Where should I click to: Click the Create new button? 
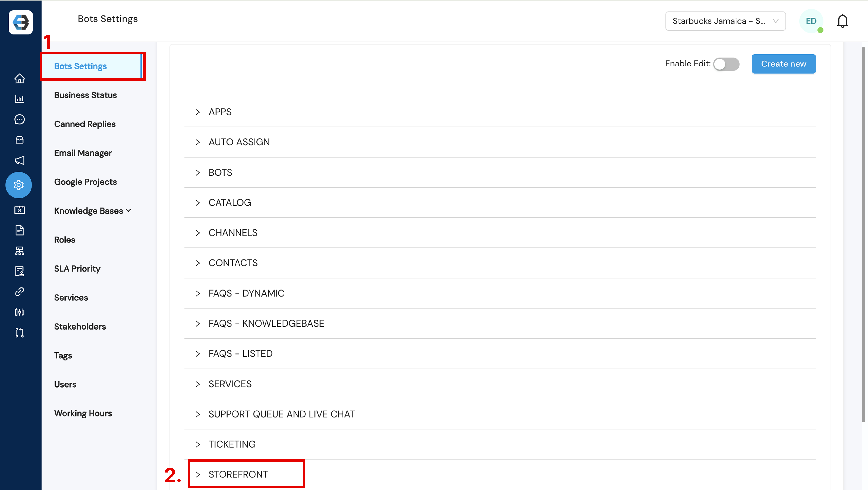click(x=783, y=64)
